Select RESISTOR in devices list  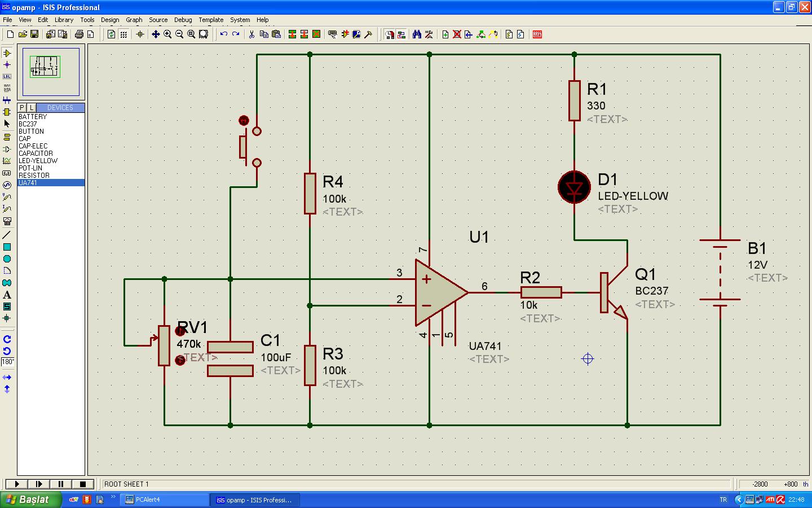pos(51,176)
